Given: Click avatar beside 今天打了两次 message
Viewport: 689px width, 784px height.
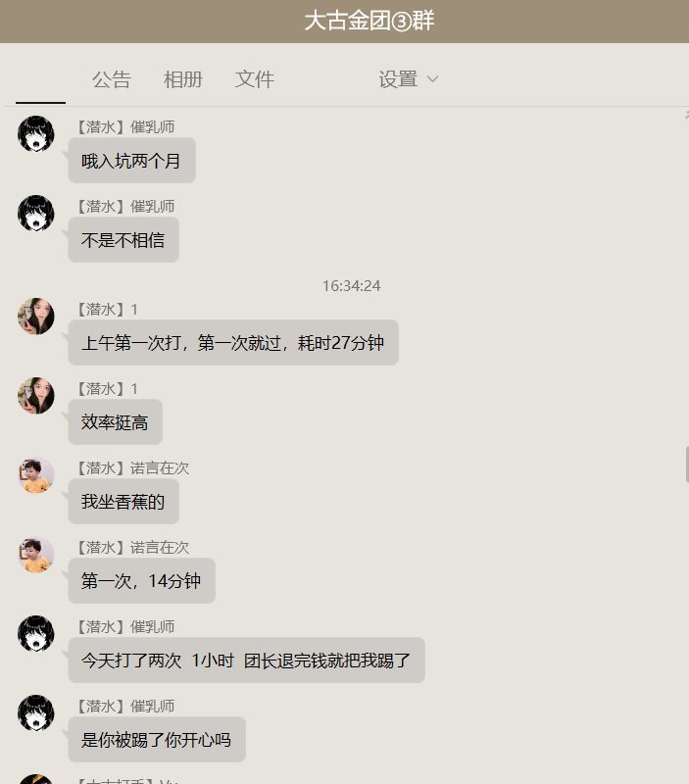Looking at the screenshot, I should [36, 633].
